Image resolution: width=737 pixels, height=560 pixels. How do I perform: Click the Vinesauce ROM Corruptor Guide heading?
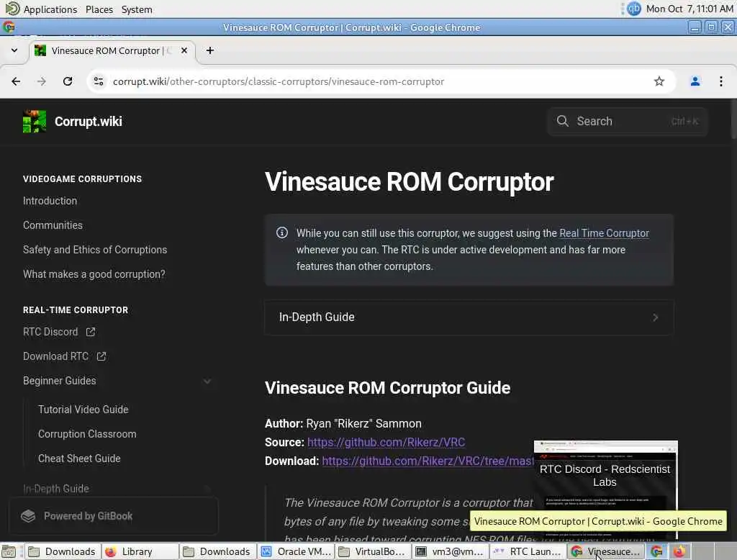(x=387, y=388)
